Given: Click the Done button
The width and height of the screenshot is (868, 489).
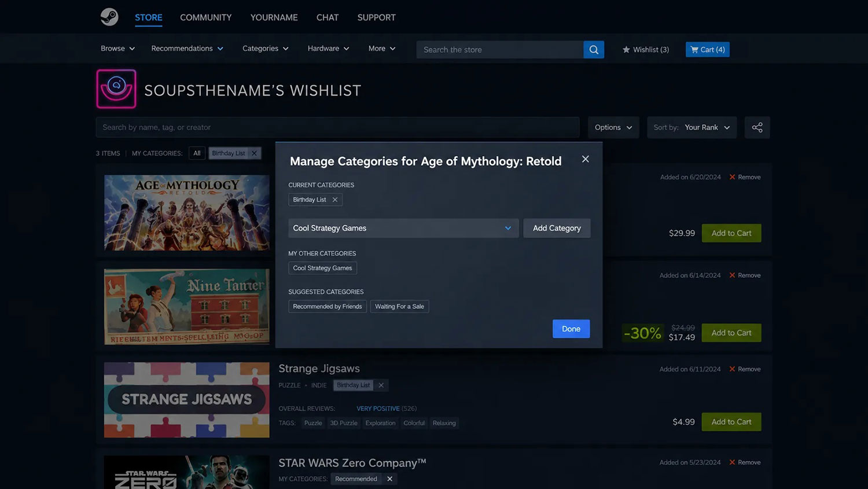Looking at the screenshot, I should pos(571,329).
